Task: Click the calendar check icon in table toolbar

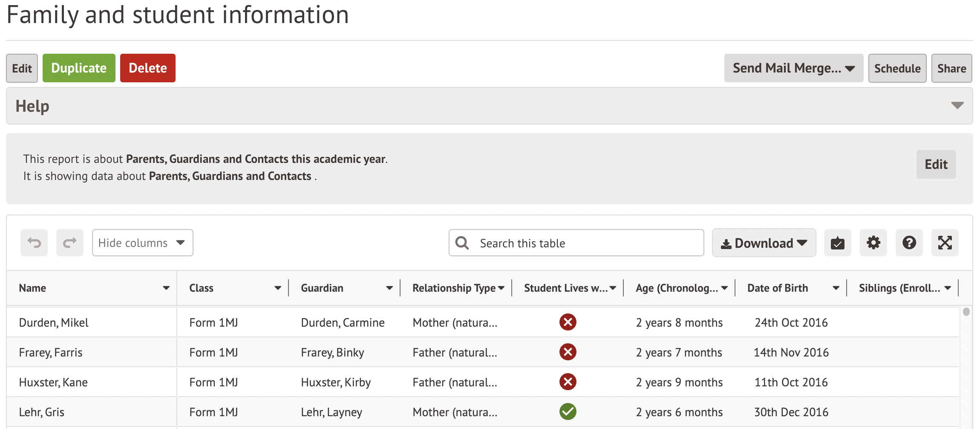Action: pyautogui.click(x=837, y=243)
